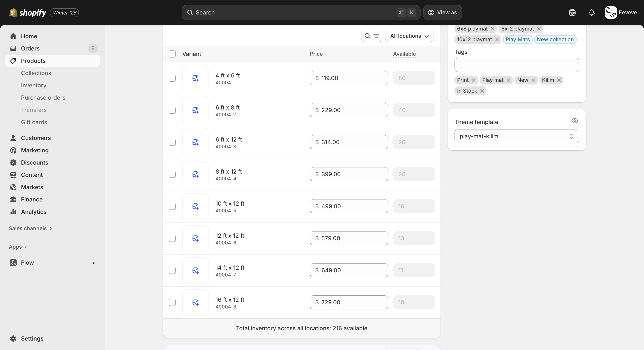This screenshot has height=350, width=644.
Task: Open the All locations dropdown
Action: (409, 36)
